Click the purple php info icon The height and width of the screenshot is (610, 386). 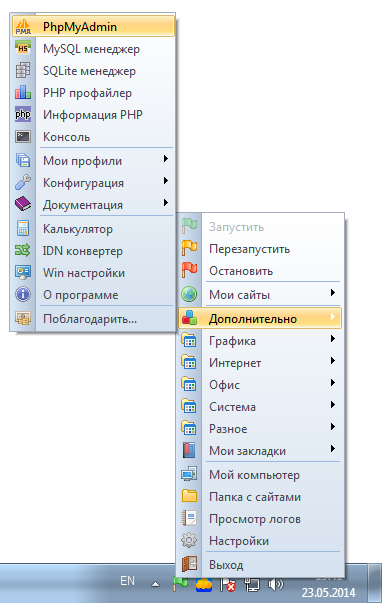[x=23, y=115]
